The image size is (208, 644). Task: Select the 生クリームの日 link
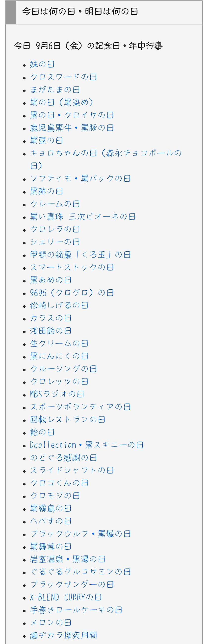tap(59, 343)
